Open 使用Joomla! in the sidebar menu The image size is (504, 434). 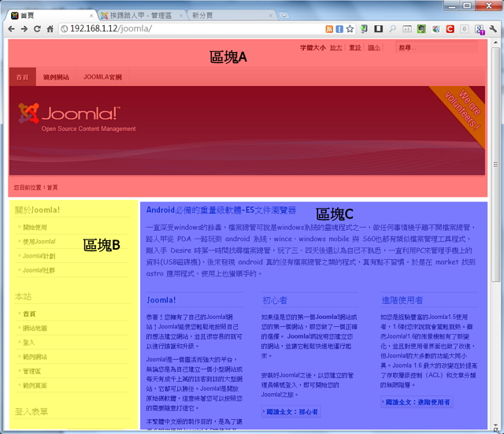[x=39, y=242]
